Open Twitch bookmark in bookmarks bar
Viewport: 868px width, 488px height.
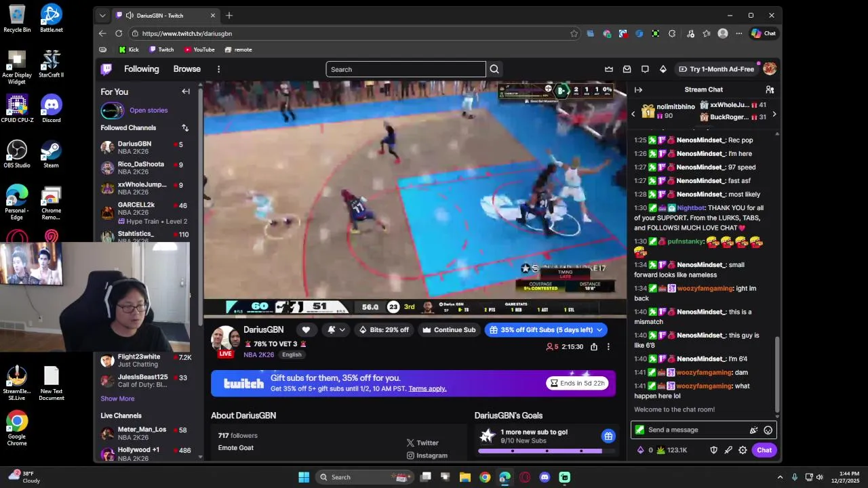tap(161, 49)
